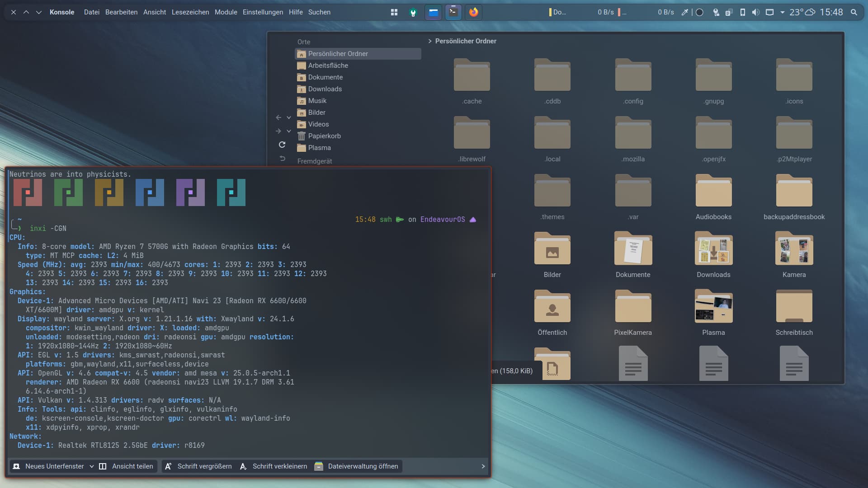The image size is (868, 488).
Task: Select the Kamera folder thumbnail
Action: 794,249
